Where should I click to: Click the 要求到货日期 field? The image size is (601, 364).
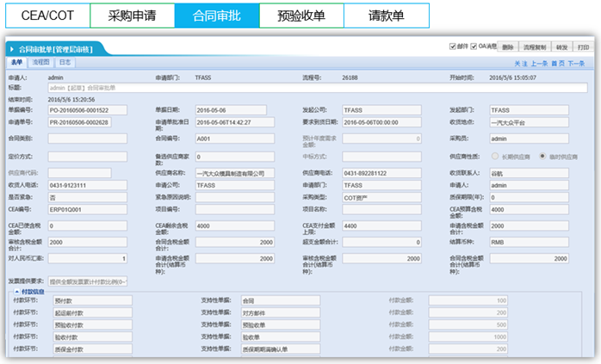click(381, 122)
